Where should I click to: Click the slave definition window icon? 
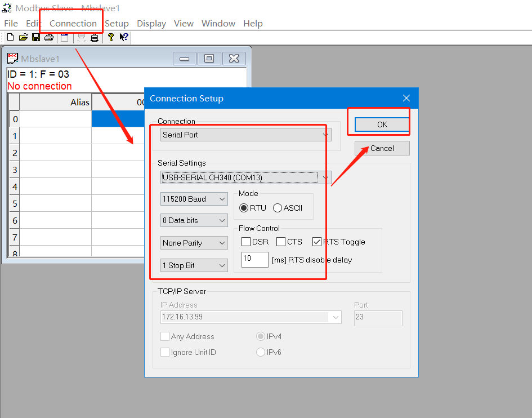65,38
